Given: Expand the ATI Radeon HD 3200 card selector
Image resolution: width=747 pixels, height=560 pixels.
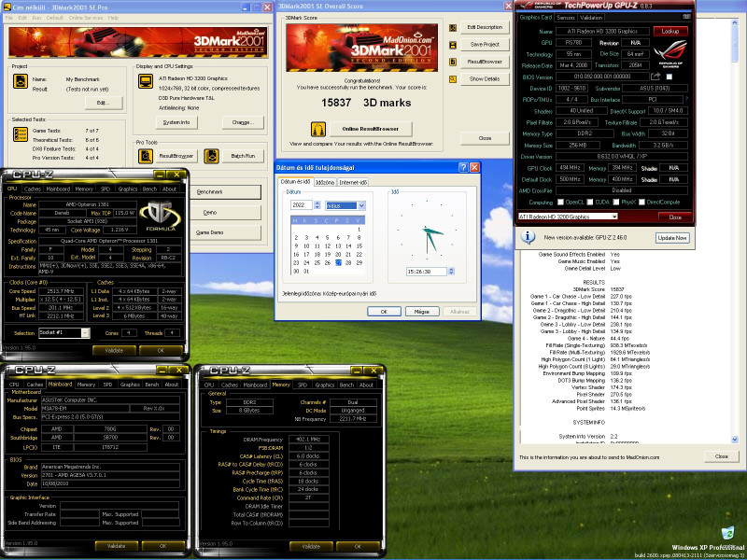Looking at the screenshot, I should coord(568,217).
